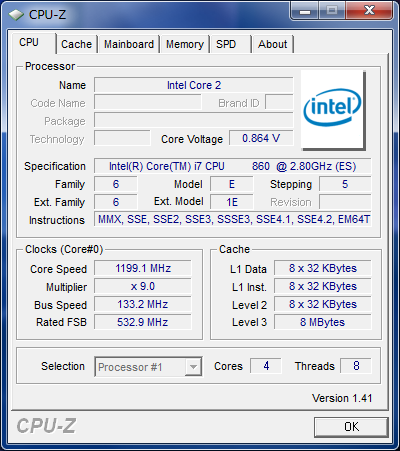Viewport: 400px width, 451px height.
Task: Click the Instructions field listing MMX, SSE
Action: [232, 220]
